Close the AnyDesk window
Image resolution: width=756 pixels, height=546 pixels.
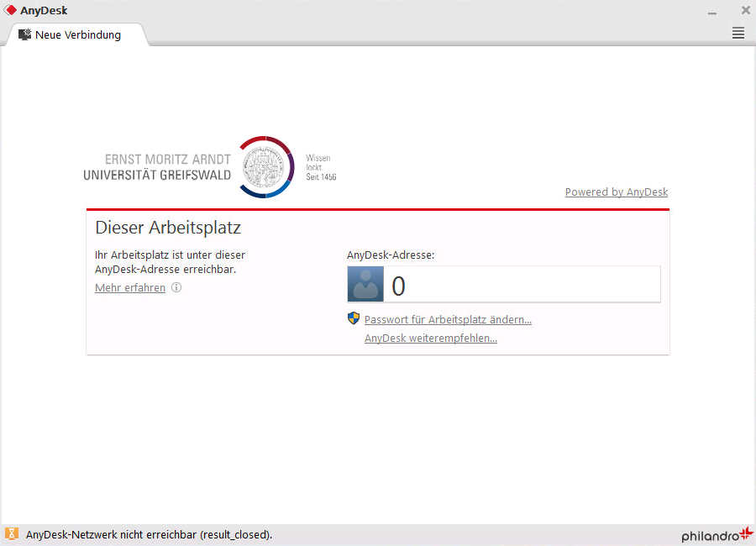tap(745, 10)
